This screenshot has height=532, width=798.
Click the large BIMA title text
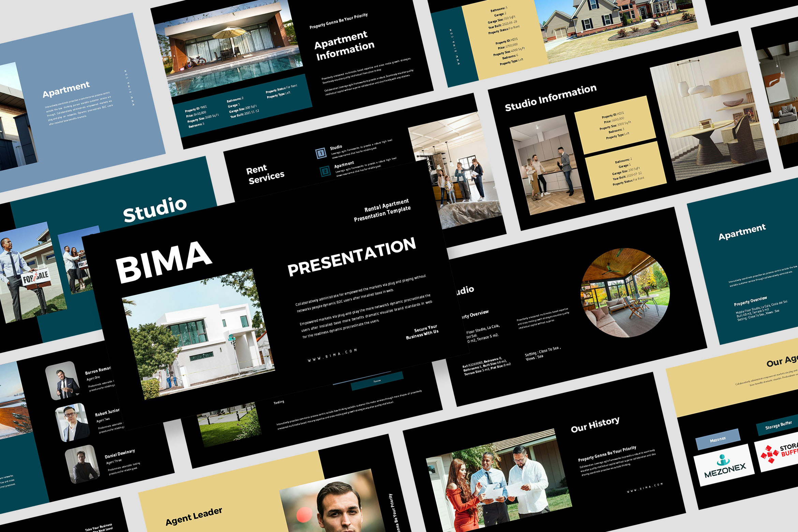click(x=163, y=263)
